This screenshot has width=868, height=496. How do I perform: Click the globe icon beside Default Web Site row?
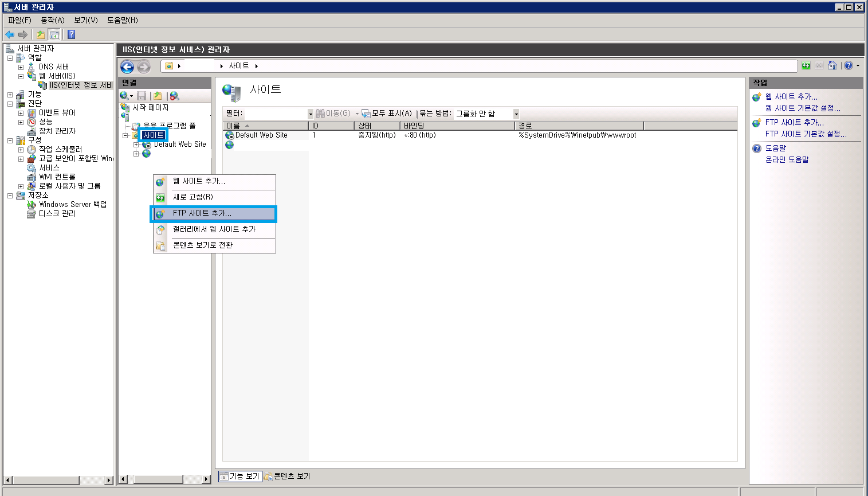pos(230,135)
